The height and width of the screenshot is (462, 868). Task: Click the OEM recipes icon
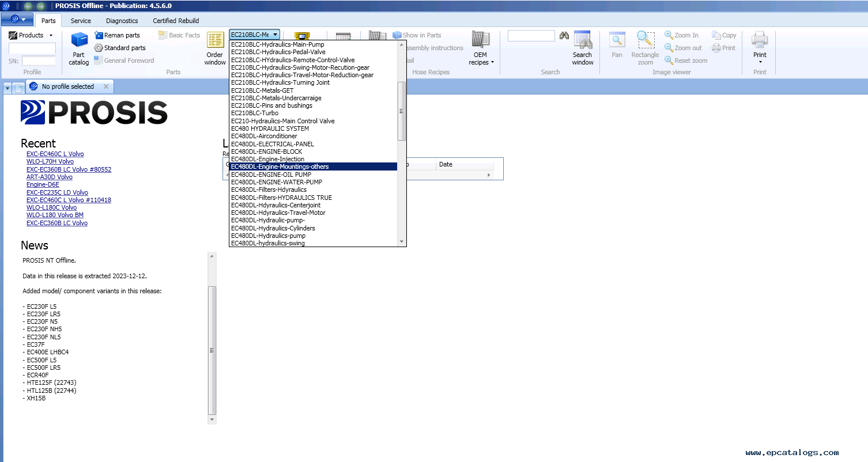pos(481,40)
